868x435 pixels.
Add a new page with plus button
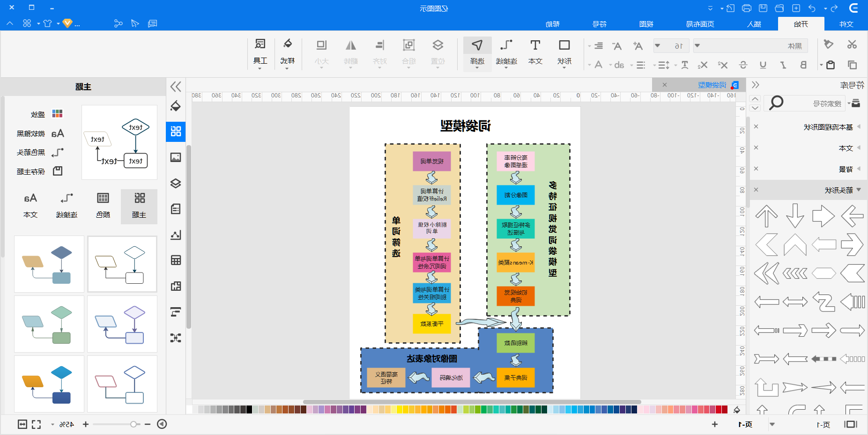(x=715, y=424)
